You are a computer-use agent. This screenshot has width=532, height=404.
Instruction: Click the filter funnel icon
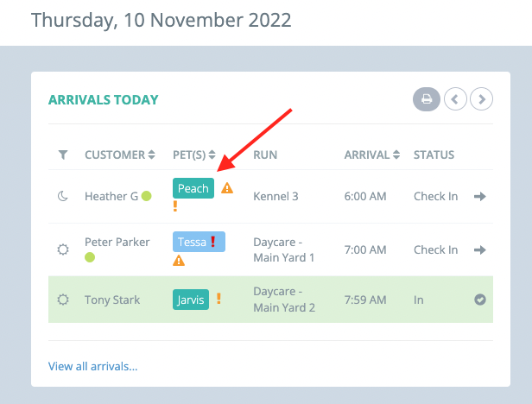point(62,155)
